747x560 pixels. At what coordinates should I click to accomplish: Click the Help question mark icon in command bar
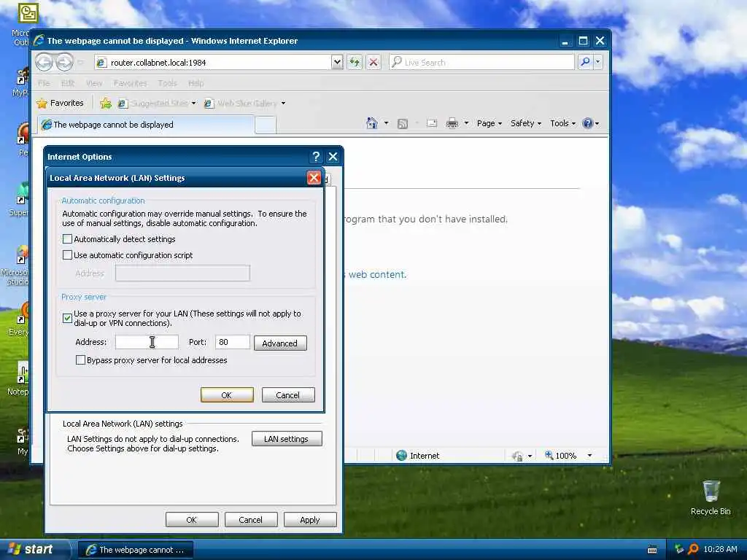pos(588,123)
